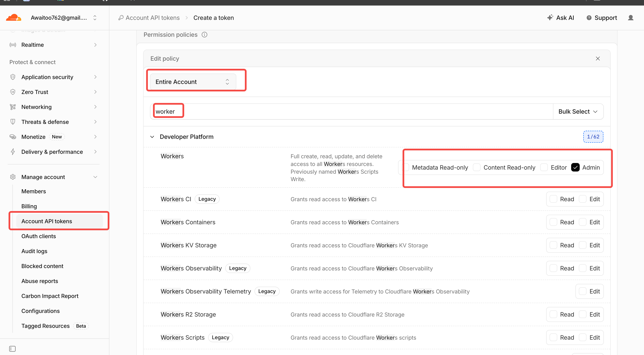Click the Cloudflare logo
Image resolution: width=644 pixels, height=355 pixels.
(x=13, y=18)
